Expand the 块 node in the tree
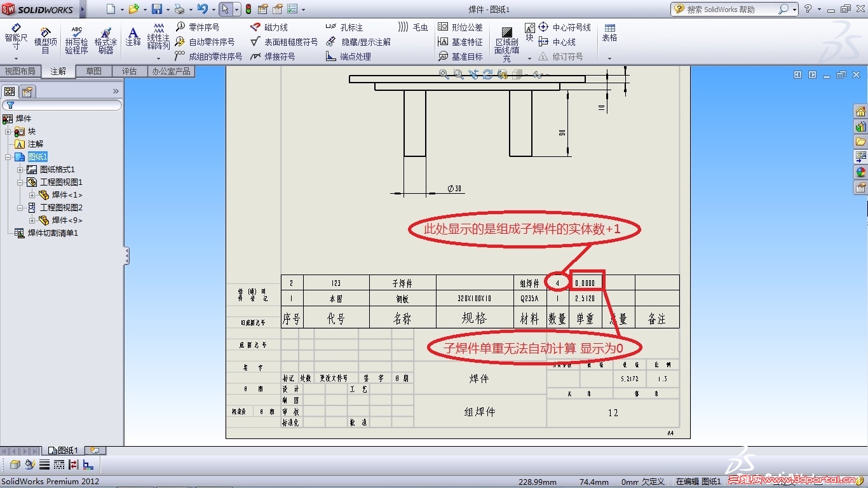The height and width of the screenshot is (488, 868). point(8,132)
